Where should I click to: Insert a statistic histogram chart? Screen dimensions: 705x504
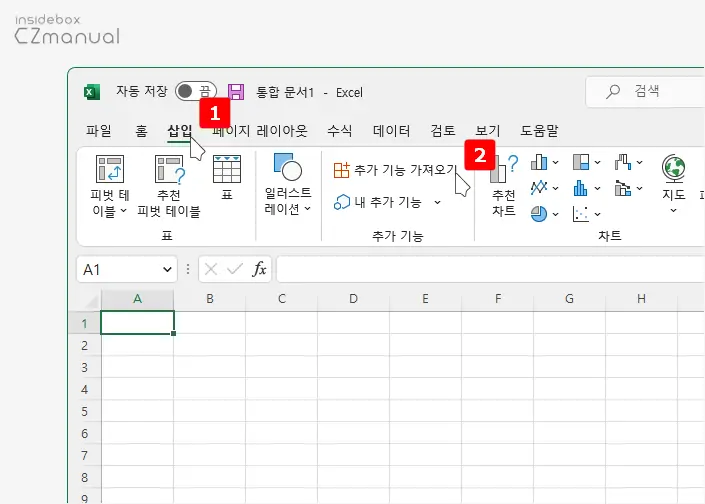click(581, 188)
